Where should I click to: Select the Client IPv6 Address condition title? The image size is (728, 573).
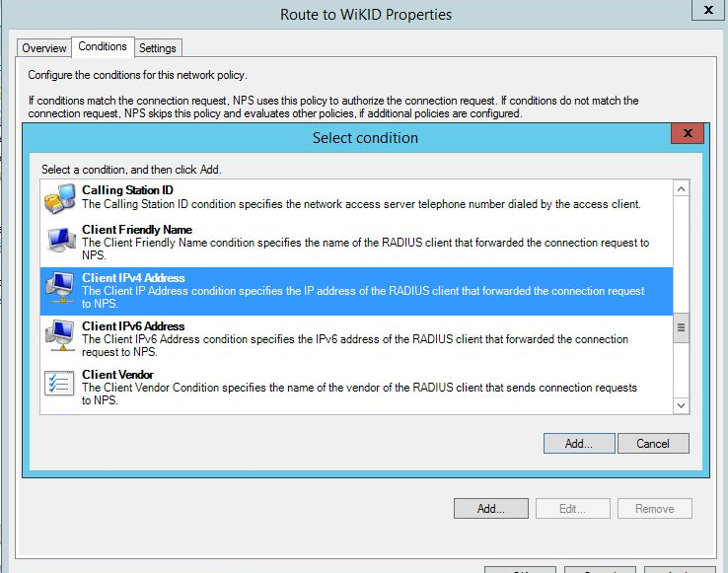coord(133,326)
